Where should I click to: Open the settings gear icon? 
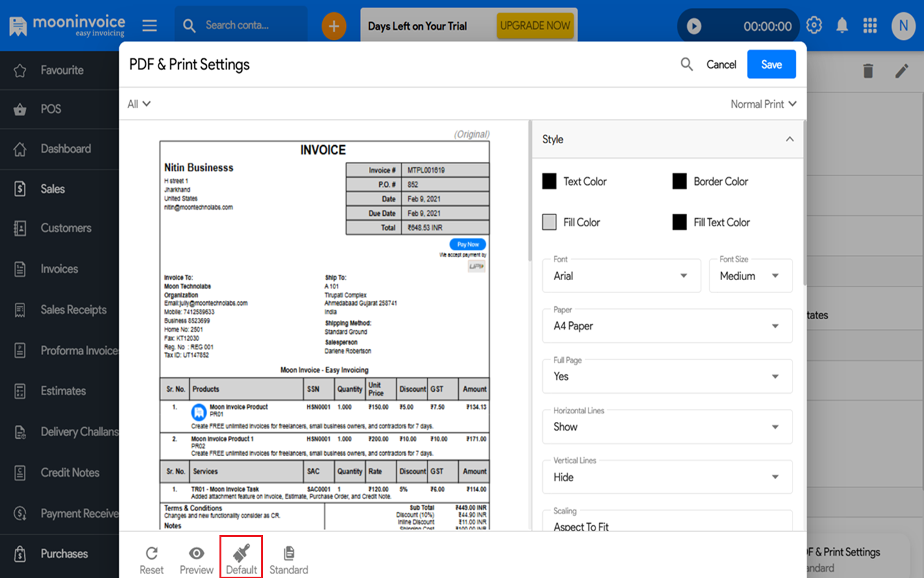click(814, 26)
